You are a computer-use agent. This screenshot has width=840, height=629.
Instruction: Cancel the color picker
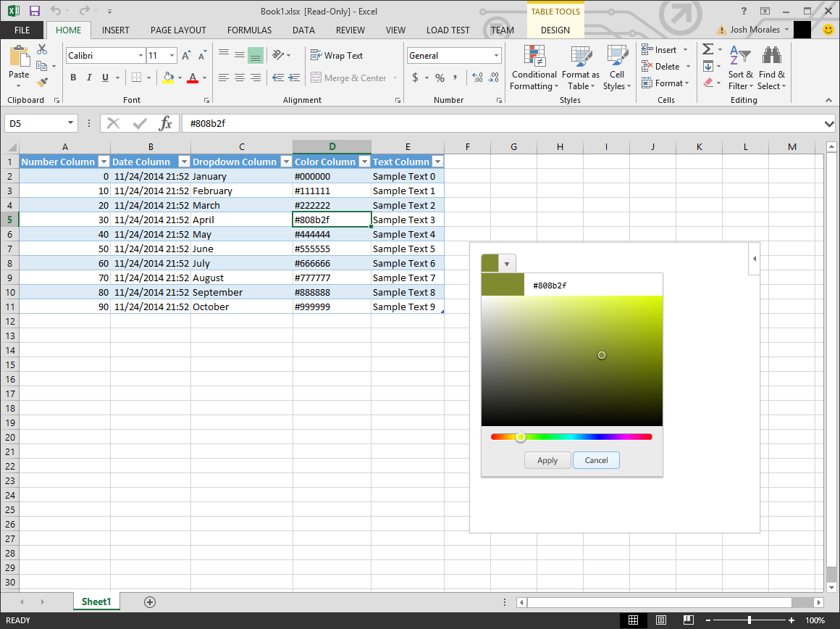[596, 460]
